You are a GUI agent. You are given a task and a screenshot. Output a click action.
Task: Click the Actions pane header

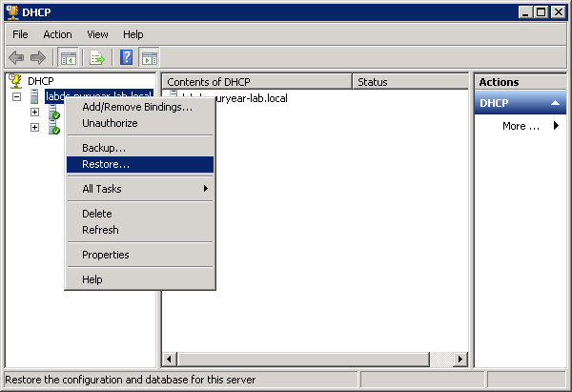click(521, 82)
